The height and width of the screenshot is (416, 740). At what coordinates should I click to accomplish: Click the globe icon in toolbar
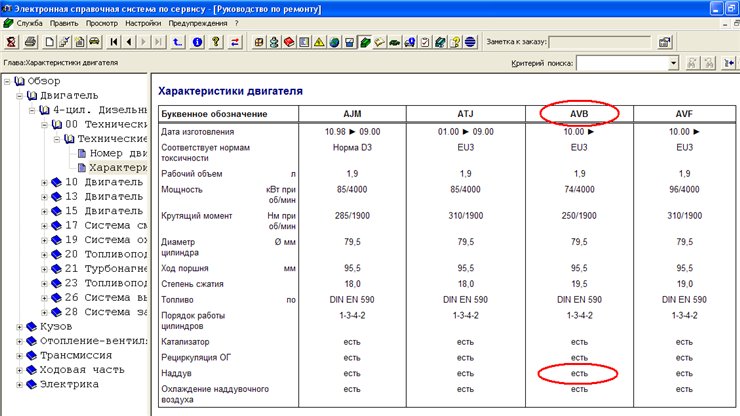334,42
